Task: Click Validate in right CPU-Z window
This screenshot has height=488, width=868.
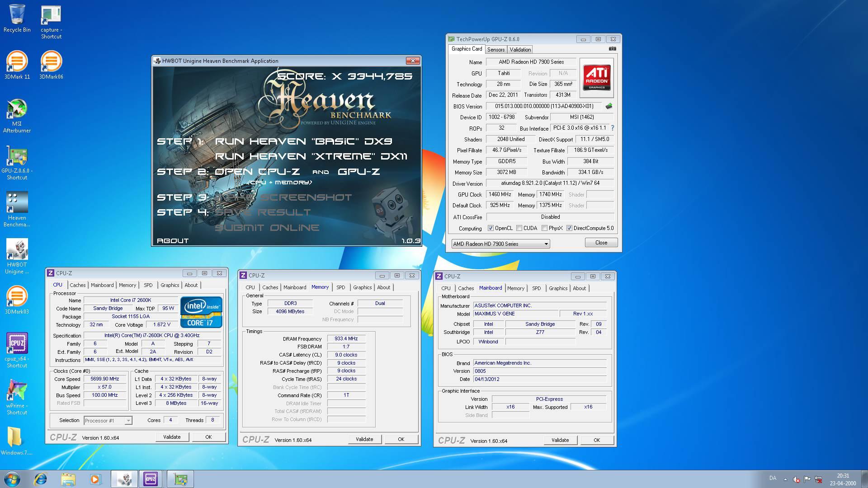Action: (560, 440)
